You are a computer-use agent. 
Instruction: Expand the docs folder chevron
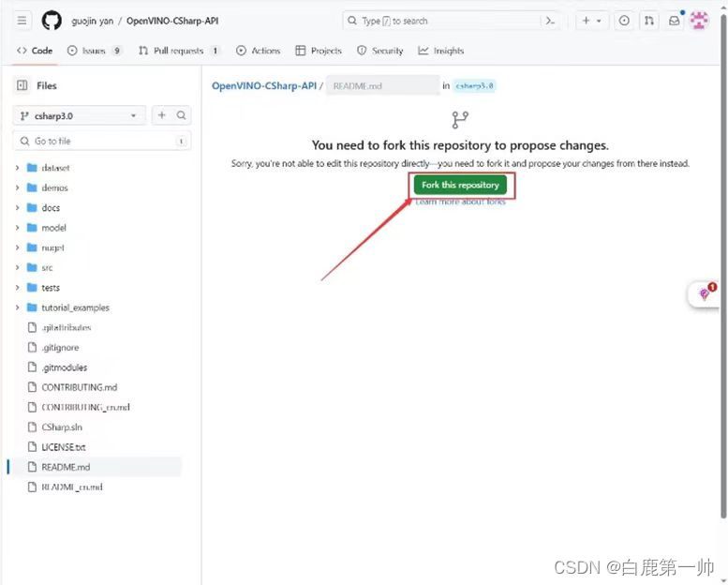pyautogui.click(x=17, y=208)
